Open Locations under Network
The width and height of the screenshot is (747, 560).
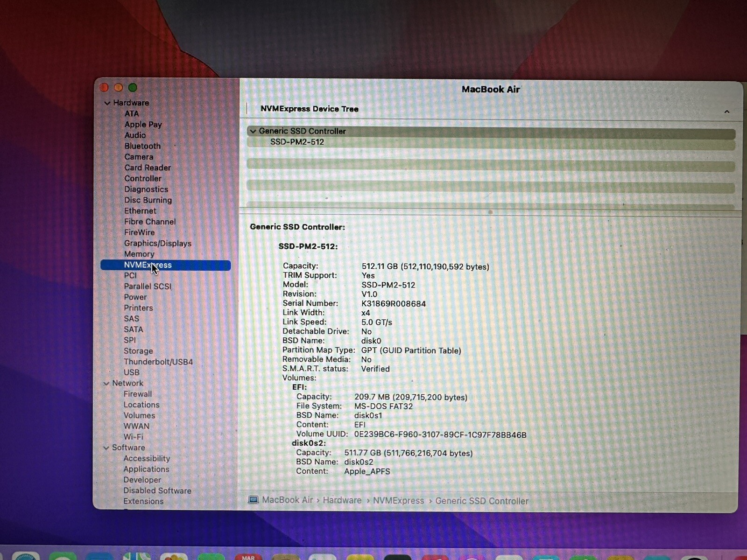click(x=141, y=405)
